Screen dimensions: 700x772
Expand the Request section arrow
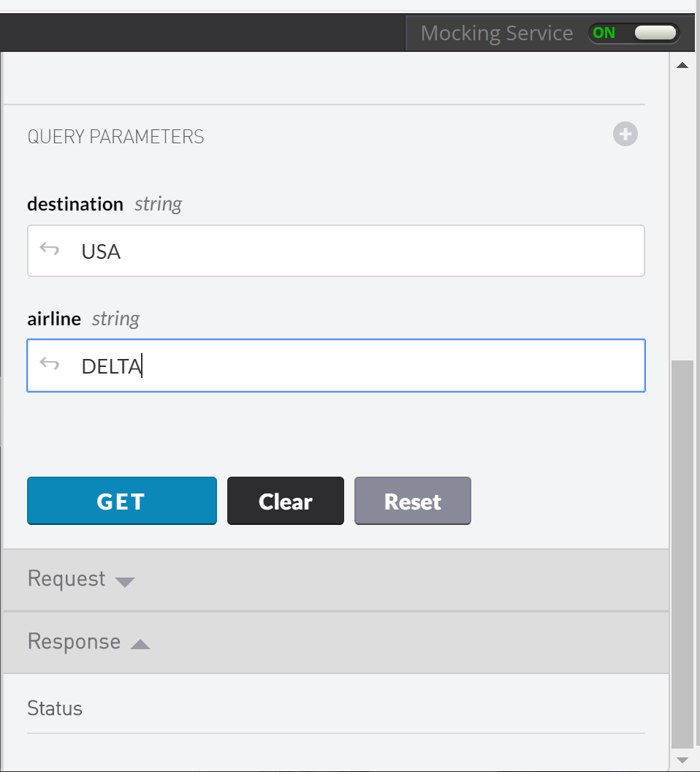125,582
